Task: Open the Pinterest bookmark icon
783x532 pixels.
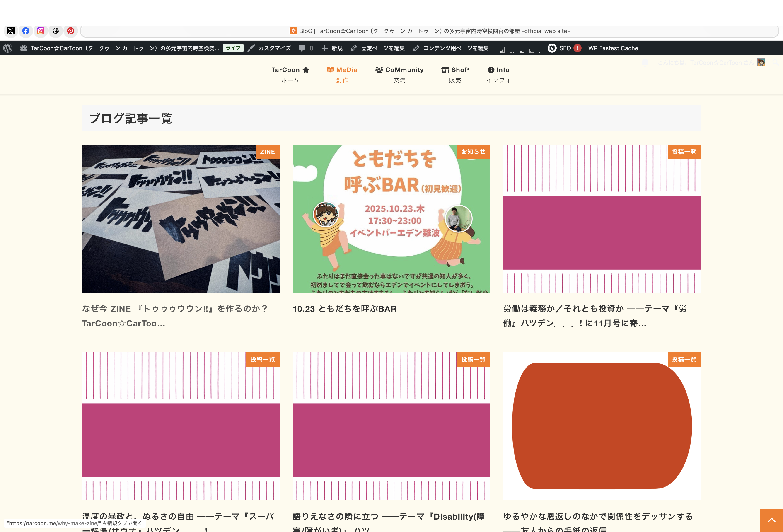Action: [x=70, y=31]
